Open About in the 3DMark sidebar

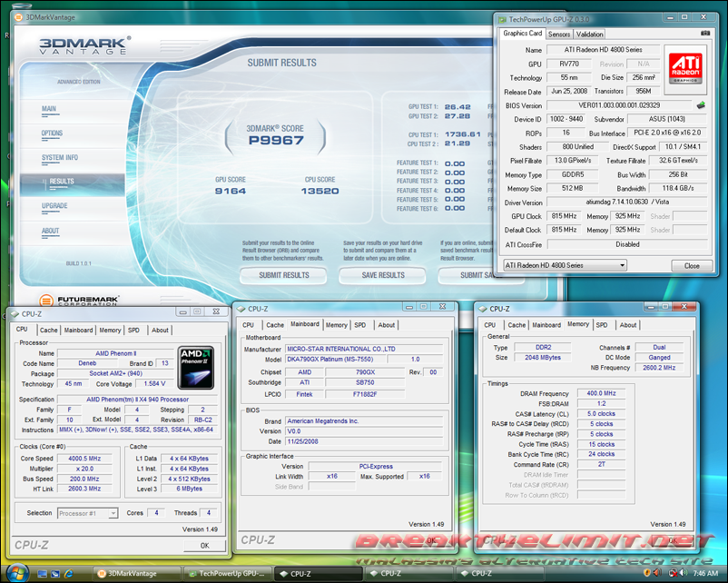(x=50, y=232)
